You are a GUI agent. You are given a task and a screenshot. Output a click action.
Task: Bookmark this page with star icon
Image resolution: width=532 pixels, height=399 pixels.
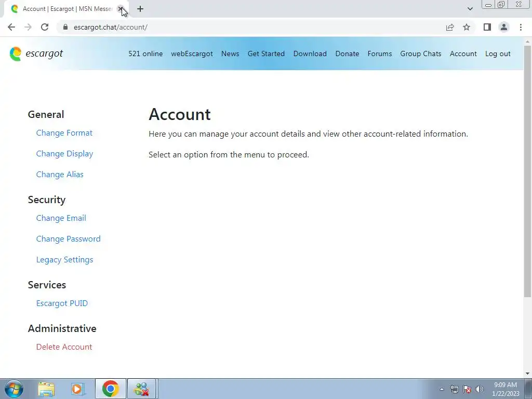point(467,27)
